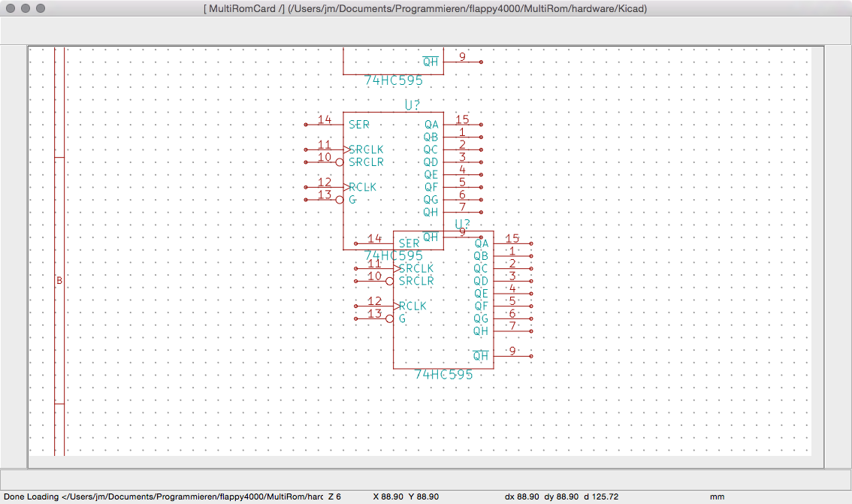Select the SER pin label on upper U? chip
This screenshot has height=504, width=852.
click(x=359, y=125)
